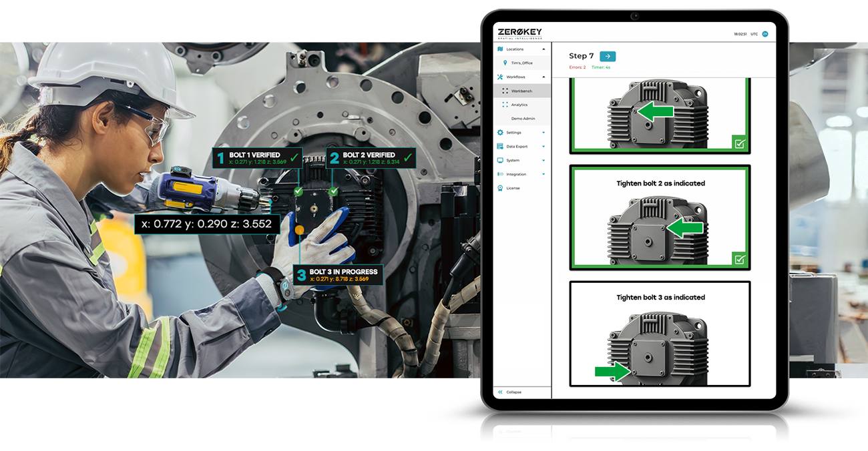Viewport: 868px width, 451px height.
Task: Toggle the bolt 2 step checkbox
Action: [x=739, y=260]
